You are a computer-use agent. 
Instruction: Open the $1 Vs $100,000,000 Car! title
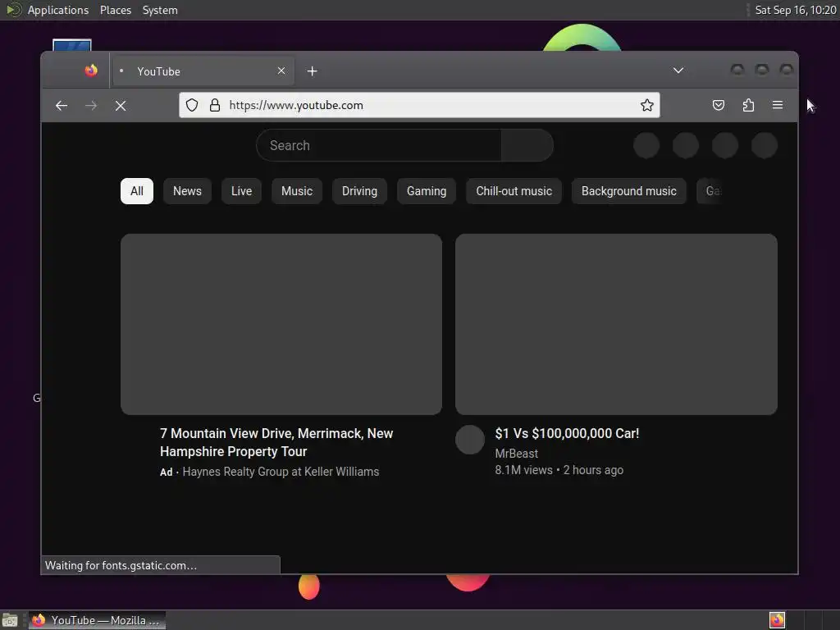[x=567, y=433]
